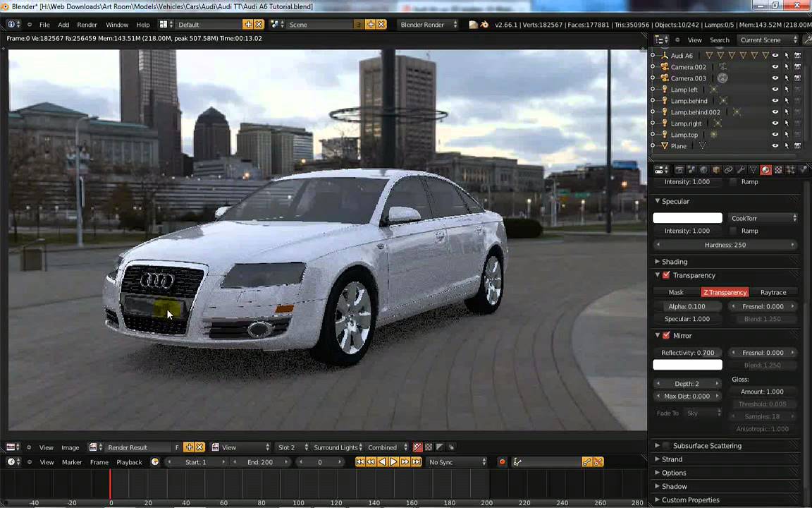The height and width of the screenshot is (508, 812).
Task: Play the animation in reverse
Action: coord(382,462)
